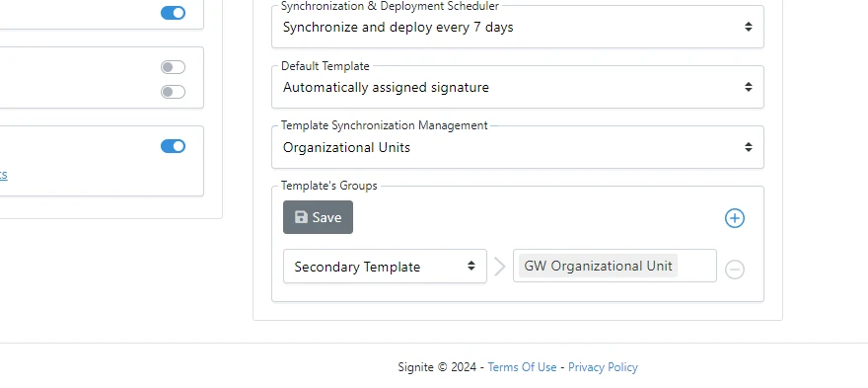The height and width of the screenshot is (388, 868).
Task: Open the Default Template dropdown
Action: (518, 87)
